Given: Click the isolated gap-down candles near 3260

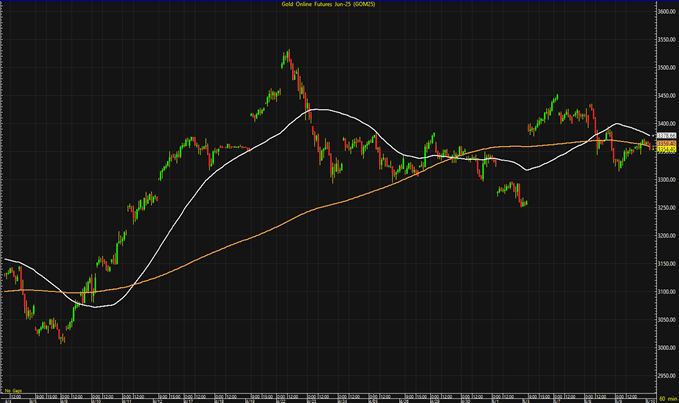Looking at the screenshot, I should [x=524, y=203].
